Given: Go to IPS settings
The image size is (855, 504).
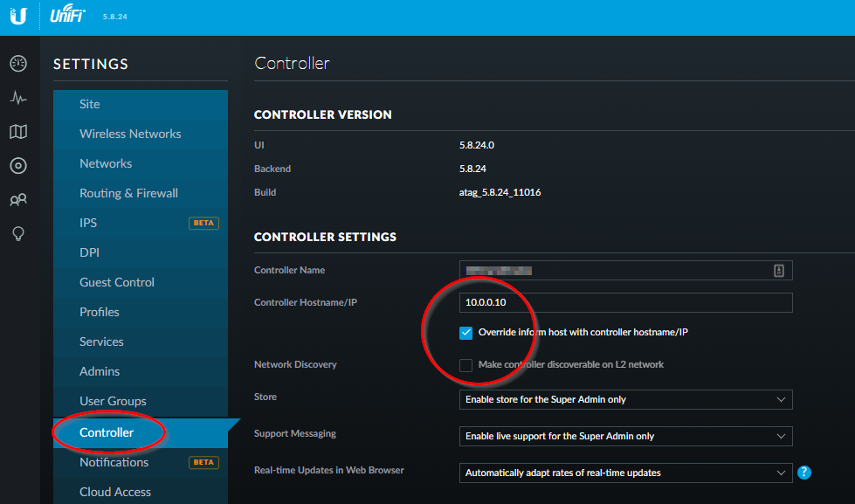Looking at the screenshot, I should tap(140, 223).
